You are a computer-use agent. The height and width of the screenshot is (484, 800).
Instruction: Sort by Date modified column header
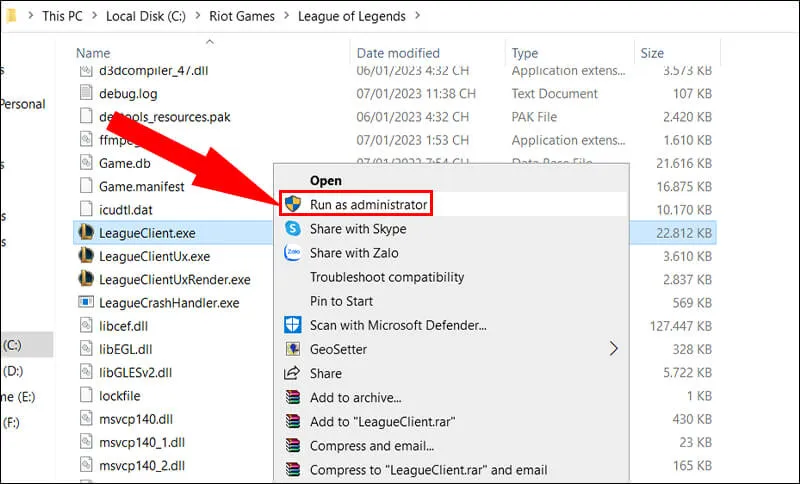click(398, 53)
